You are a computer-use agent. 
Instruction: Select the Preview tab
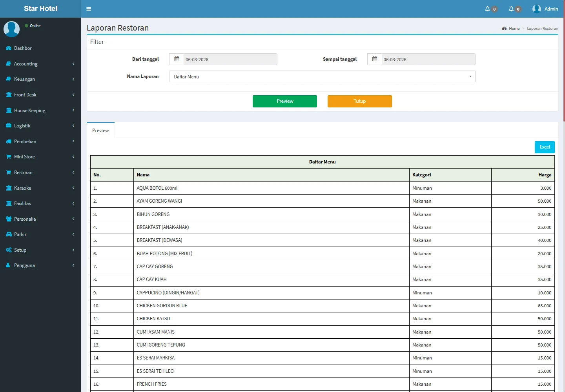[x=100, y=131]
